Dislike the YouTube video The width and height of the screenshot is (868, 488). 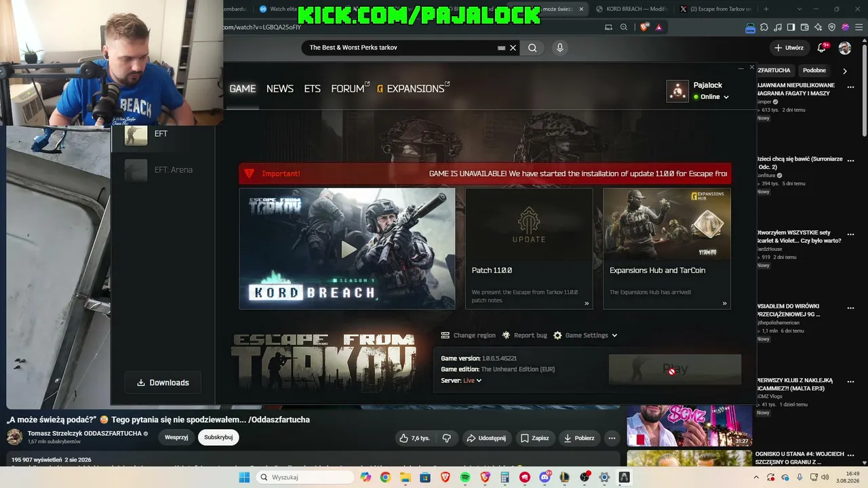(446, 438)
